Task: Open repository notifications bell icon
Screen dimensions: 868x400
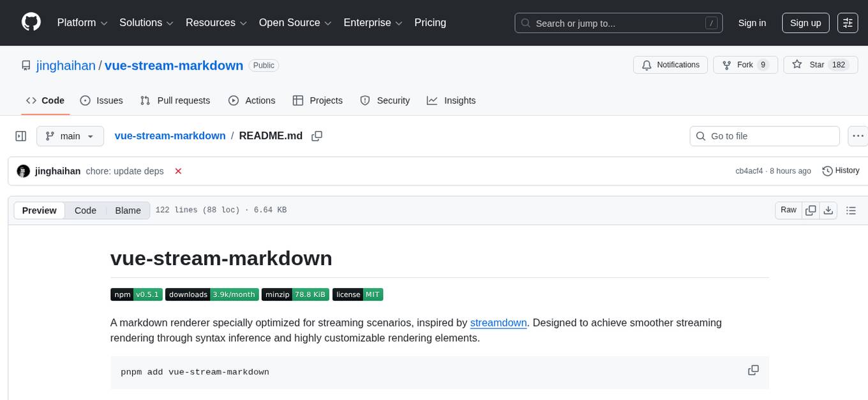Action: click(x=647, y=65)
